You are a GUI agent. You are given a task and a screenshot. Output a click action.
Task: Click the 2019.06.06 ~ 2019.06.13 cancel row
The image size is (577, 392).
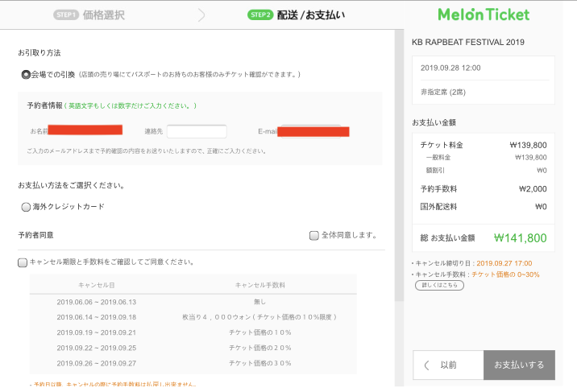pos(193,302)
